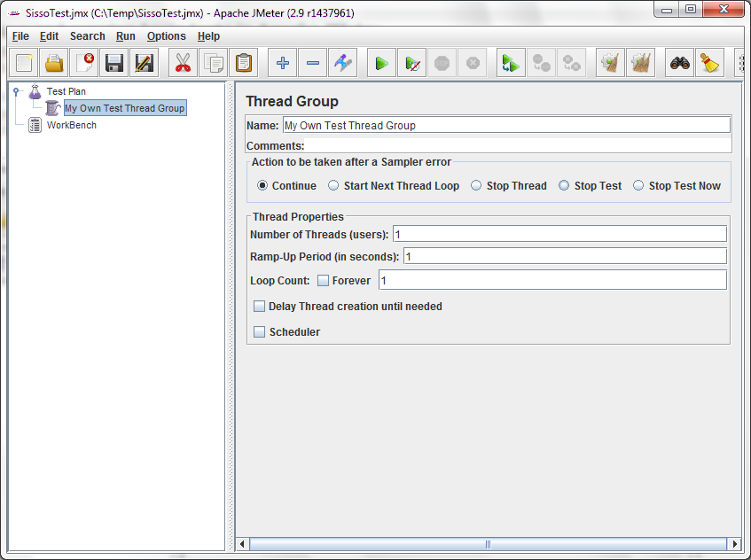This screenshot has height=560, width=751.
Task: Click the New test plan icon
Action: [24, 63]
